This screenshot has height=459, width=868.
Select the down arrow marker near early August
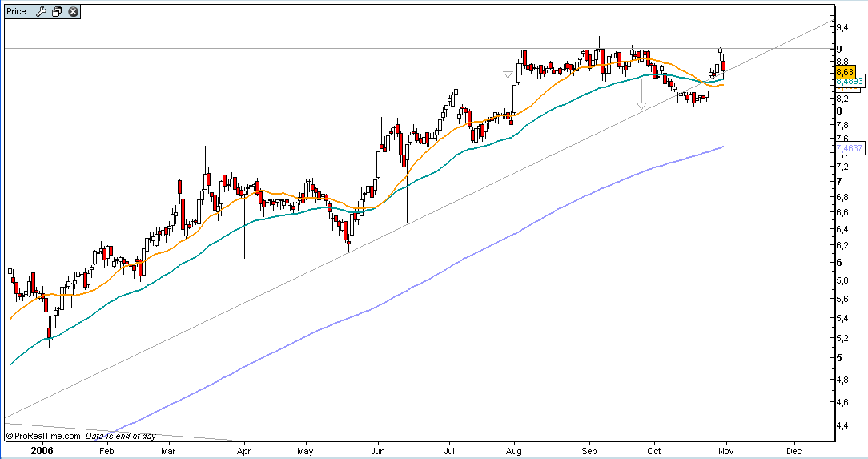pos(508,74)
